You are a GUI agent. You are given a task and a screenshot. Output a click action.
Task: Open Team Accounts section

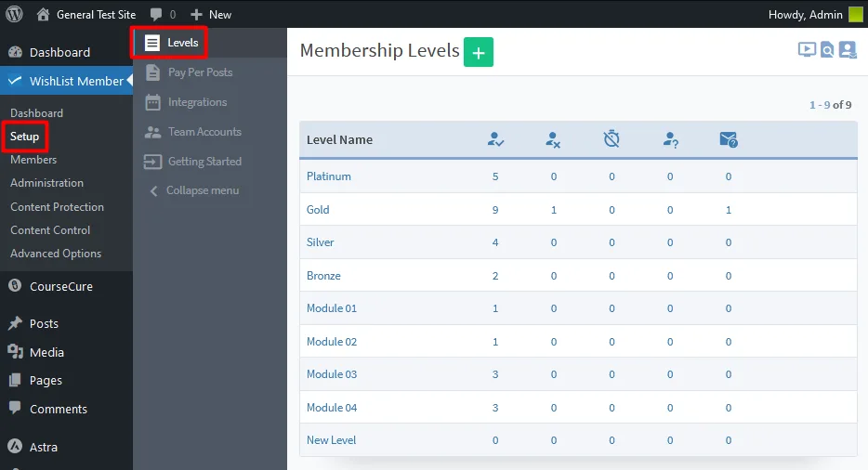click(x=204, y=132)
